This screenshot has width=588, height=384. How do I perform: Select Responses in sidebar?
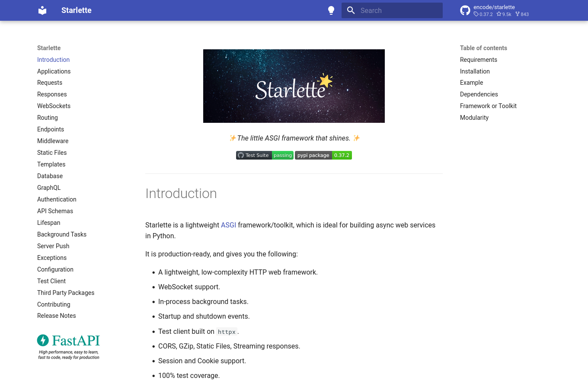[52, 94]
